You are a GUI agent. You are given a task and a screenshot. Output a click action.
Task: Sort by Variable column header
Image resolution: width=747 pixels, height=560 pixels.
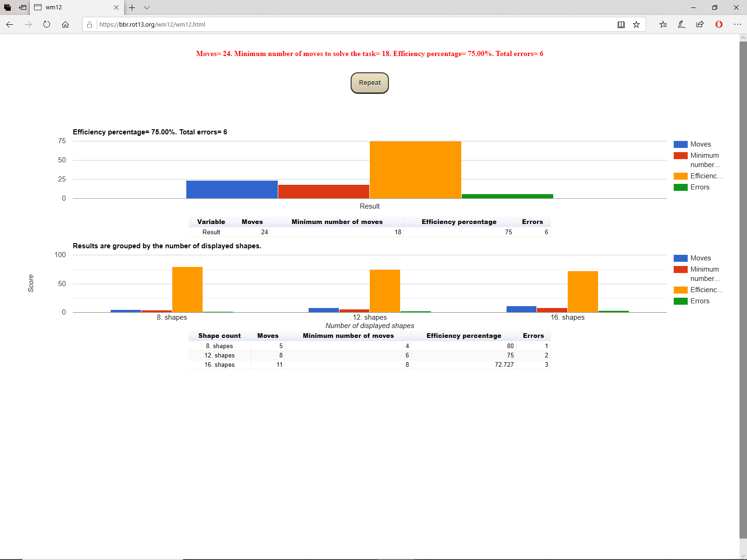[x=211, y=222]
